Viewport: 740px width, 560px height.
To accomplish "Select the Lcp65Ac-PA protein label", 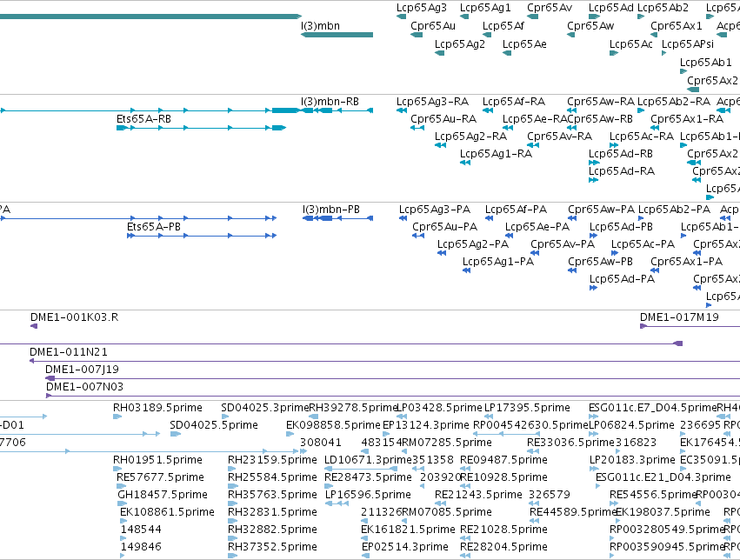I will [x=643, y=244].
